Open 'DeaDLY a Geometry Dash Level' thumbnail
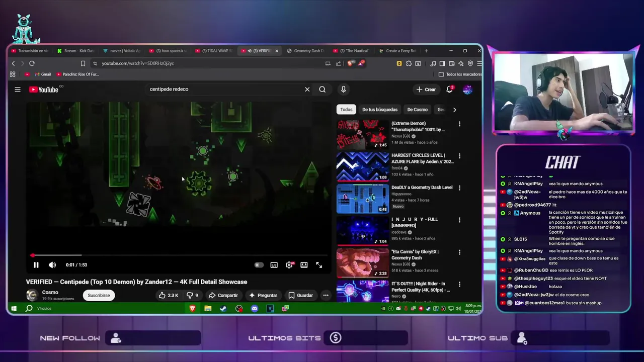This screenshot has width=644, height=362. pyautogui.click(x=362, y=198)
